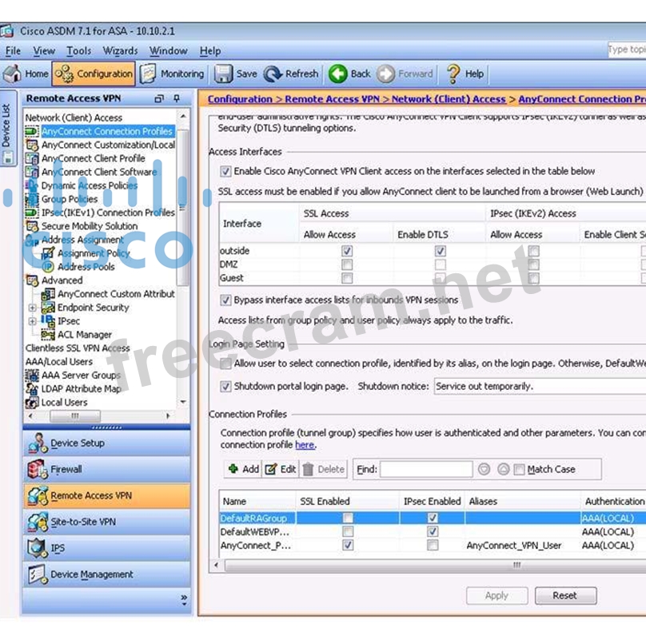Open the Monitoring view icon
Image resolution: width=646 pixels, height=644 pixels.
[148, 74]
